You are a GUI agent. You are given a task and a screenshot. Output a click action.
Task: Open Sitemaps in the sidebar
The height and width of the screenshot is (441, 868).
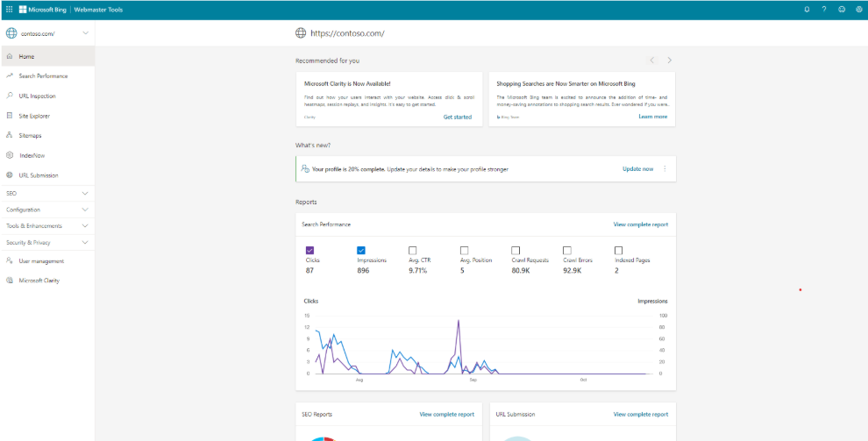(x=47, y=135)
